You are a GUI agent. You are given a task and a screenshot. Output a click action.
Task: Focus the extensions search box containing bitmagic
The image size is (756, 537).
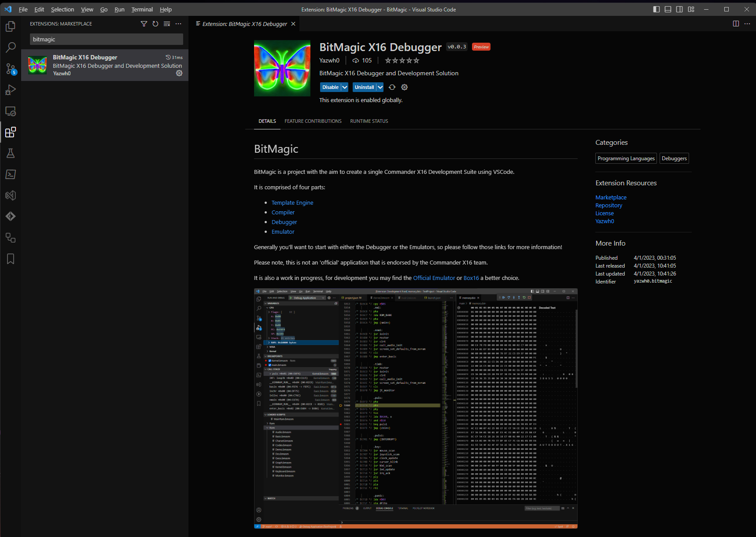click(107, 39)
